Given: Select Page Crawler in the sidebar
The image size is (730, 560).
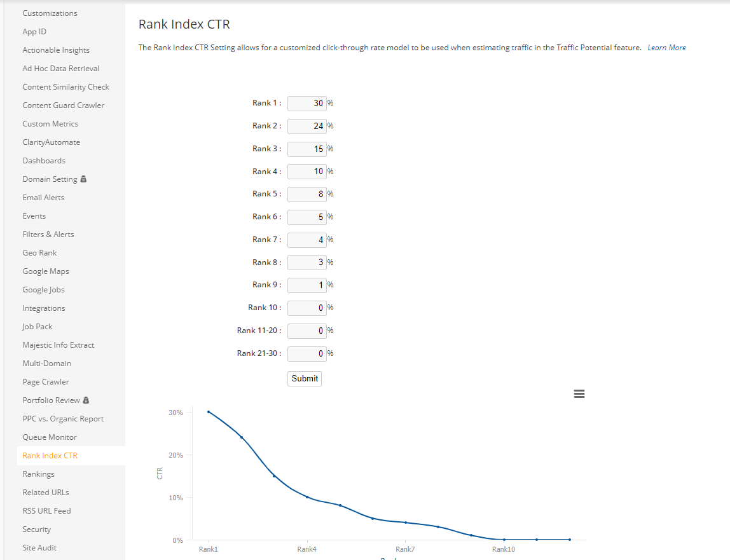Looking at the screenshot, I should point(46,382).
